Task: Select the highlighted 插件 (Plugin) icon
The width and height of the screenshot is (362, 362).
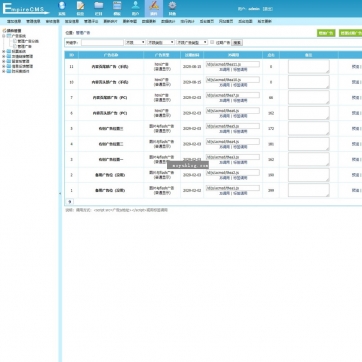Action: [x=154, y=8]
